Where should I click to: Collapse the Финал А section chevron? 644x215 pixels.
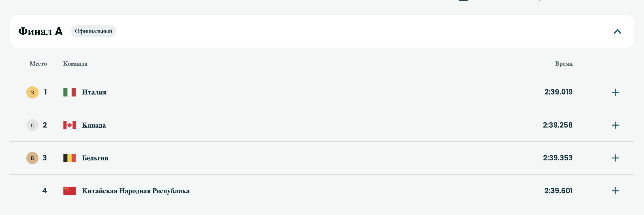617,31
